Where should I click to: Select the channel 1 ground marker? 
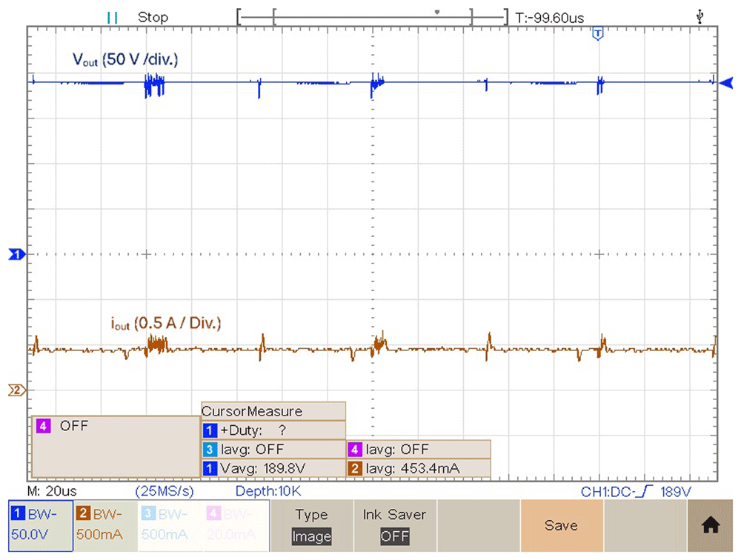[x=18, y=254]
